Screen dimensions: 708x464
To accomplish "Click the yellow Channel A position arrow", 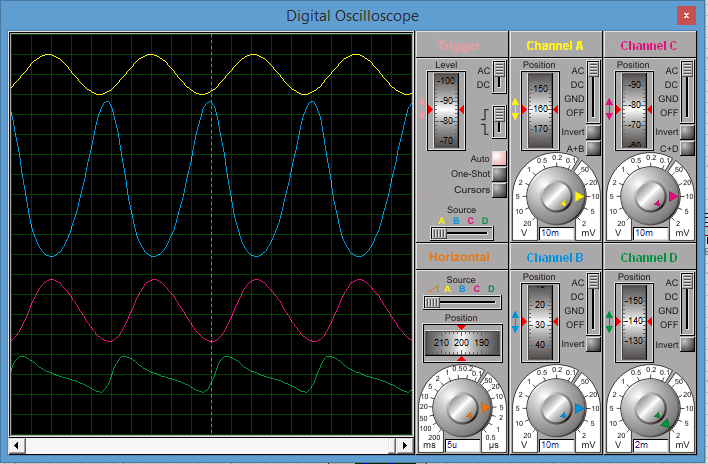I will pyautogui.click(x=515, y=109).
